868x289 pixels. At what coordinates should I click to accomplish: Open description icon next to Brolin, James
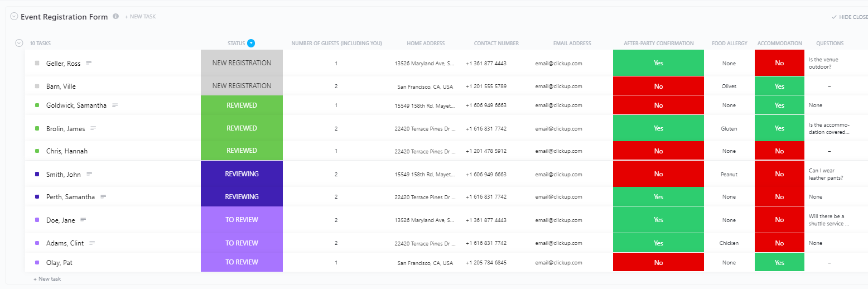tap(93, 128)
